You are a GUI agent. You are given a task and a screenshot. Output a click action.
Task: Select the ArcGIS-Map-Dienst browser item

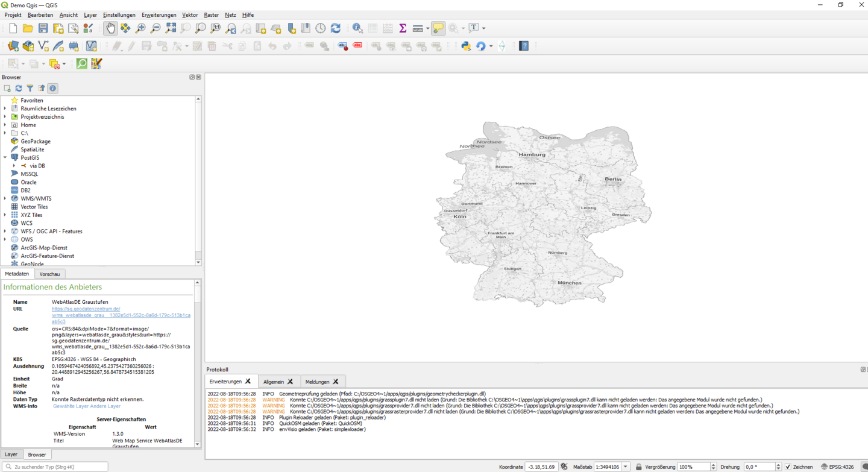coord(43,248)
